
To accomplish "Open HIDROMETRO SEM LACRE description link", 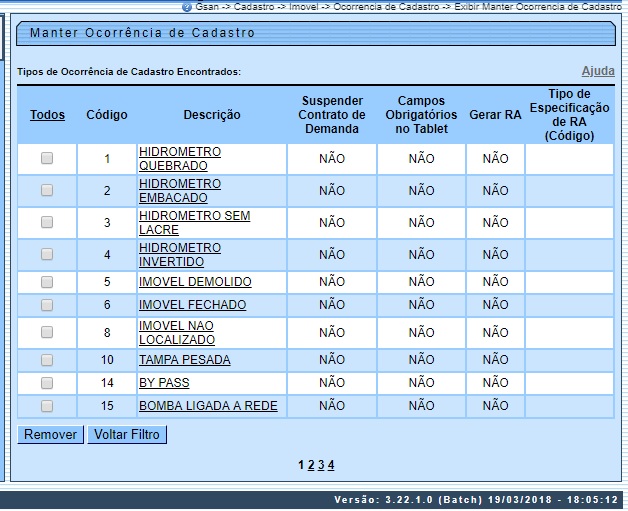I will [x=194, y=222].
